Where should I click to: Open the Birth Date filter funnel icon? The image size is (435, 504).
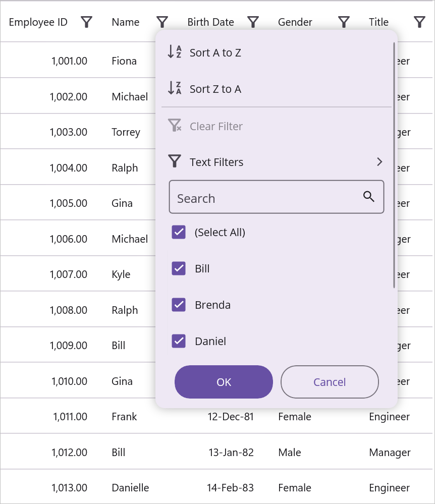click(253, 22)
